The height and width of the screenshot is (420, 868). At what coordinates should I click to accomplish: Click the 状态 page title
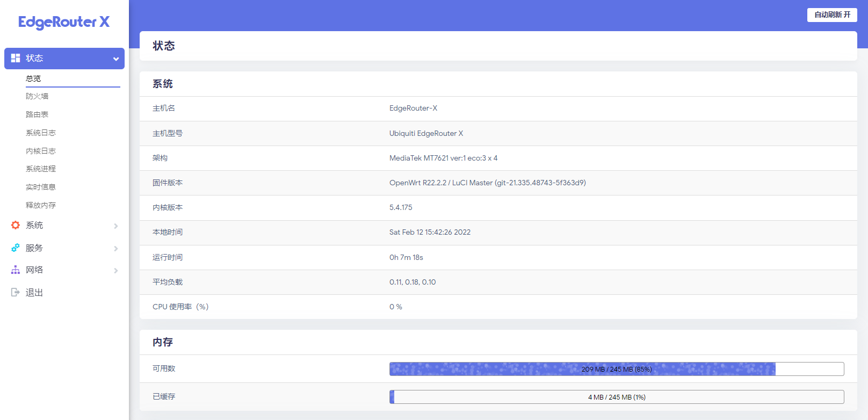pos(164,46)
